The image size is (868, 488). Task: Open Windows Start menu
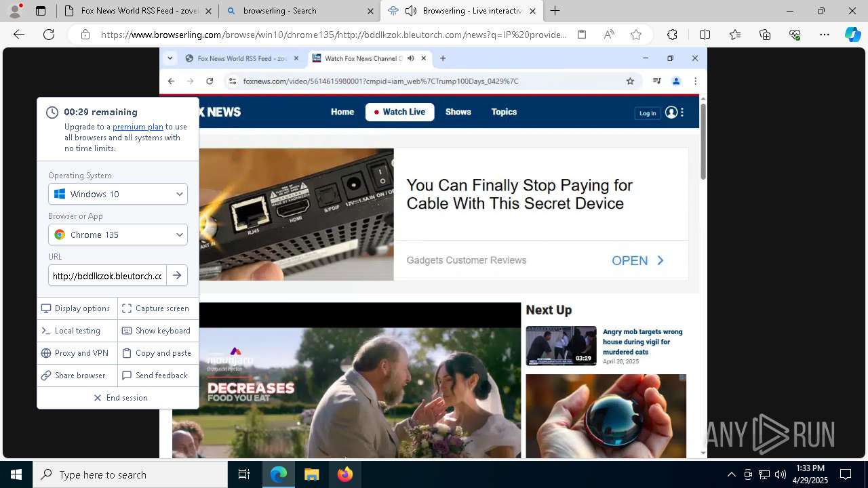[16, 474]
